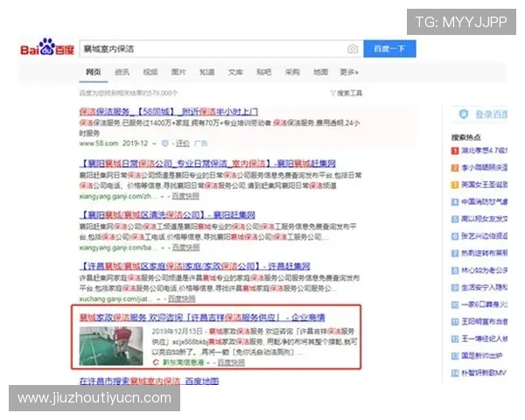This screenshot has height=420, width=525.
Task: Click the shield icon beside 登录百度
Action: 464,115
